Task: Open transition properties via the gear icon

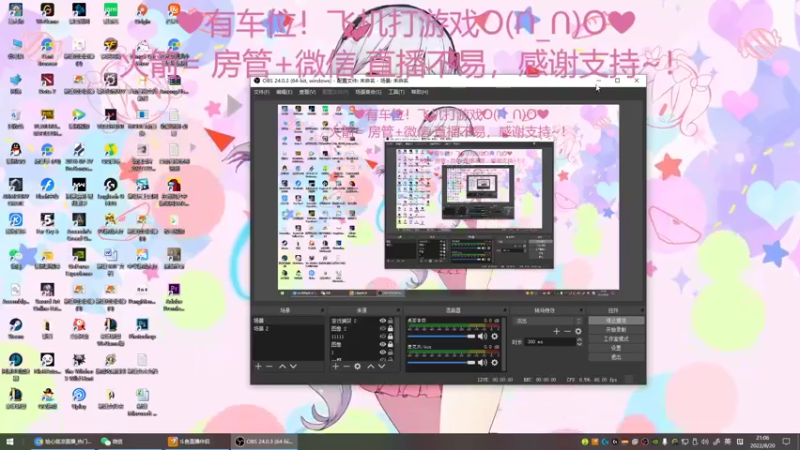Action: coord(578,331)
